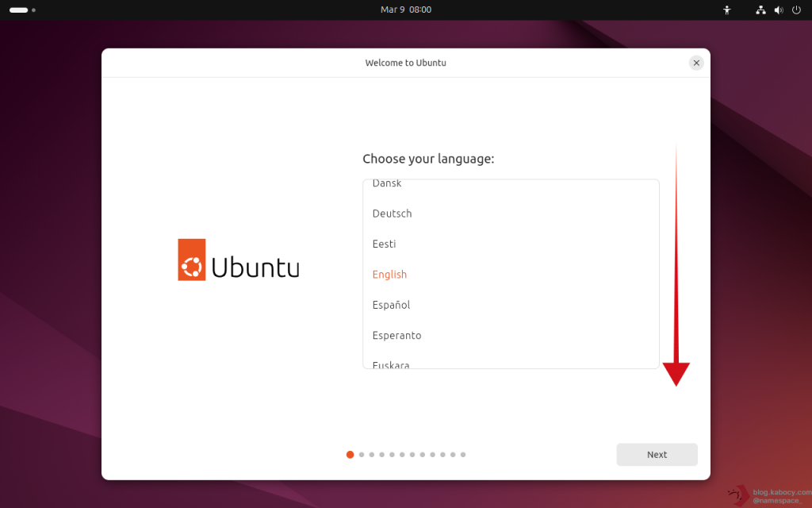This screenshot has height=508, width=812.
Task: Click the power icon in top bar
Action: pos(796,10)
